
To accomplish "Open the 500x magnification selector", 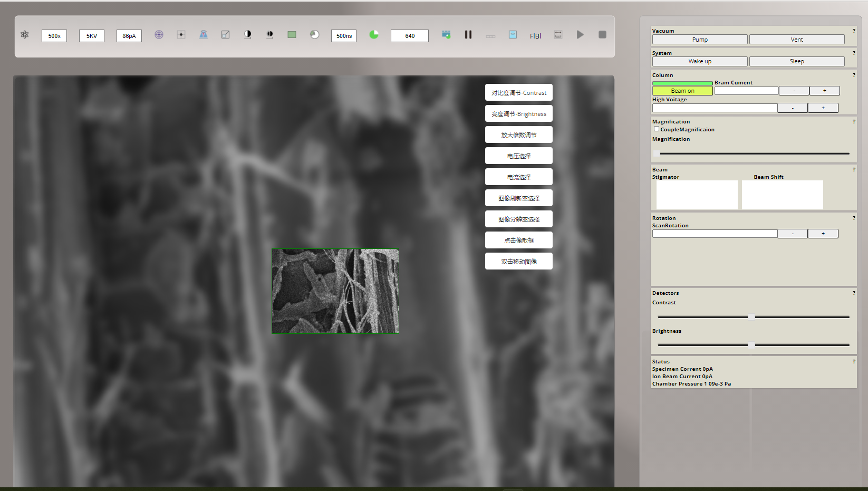I will [54, 36].
